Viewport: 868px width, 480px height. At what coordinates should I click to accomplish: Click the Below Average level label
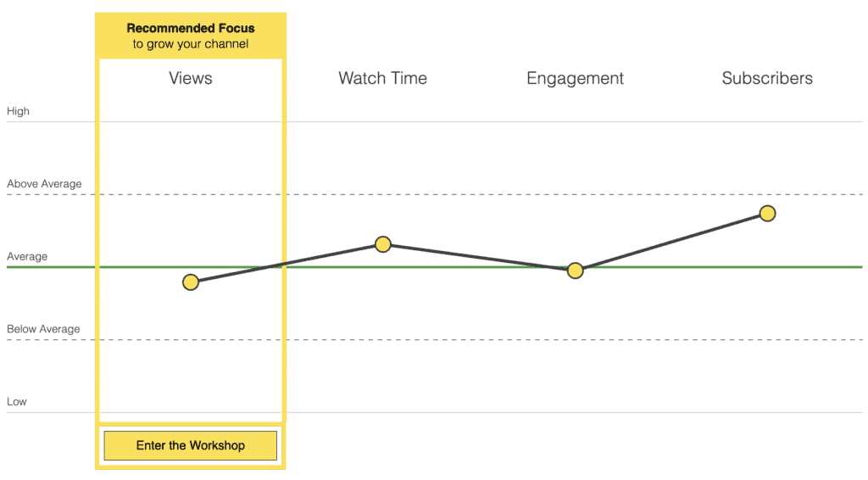click(x=44, y=329)
